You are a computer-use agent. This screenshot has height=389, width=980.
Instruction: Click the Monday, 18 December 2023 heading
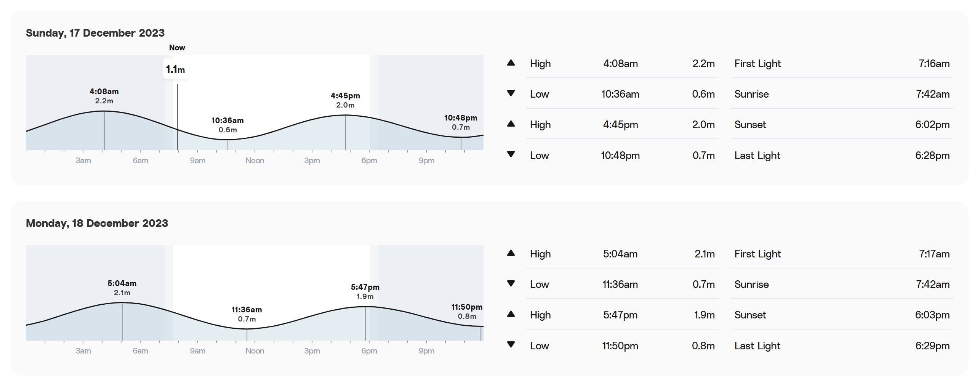coord(97,223)
